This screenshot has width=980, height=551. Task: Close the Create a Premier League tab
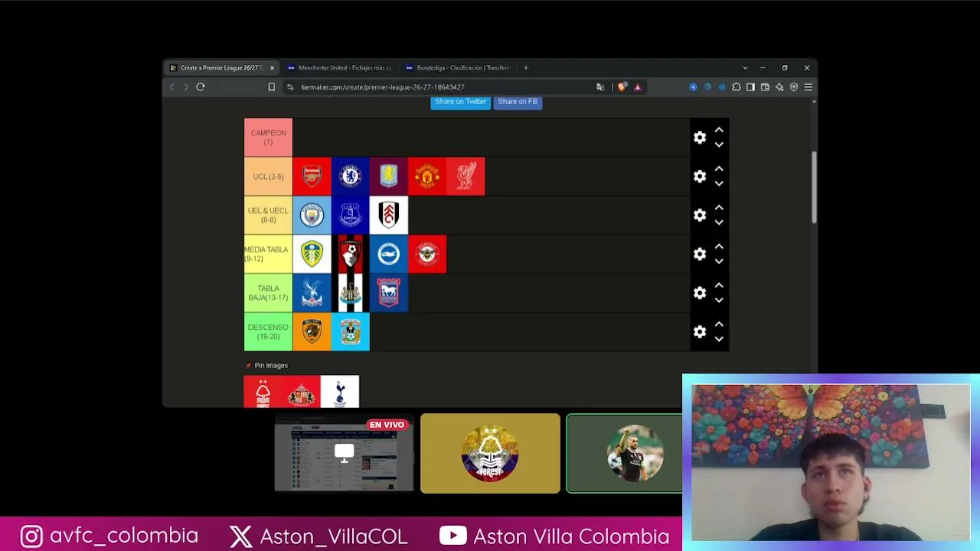[x=272, y=68]
